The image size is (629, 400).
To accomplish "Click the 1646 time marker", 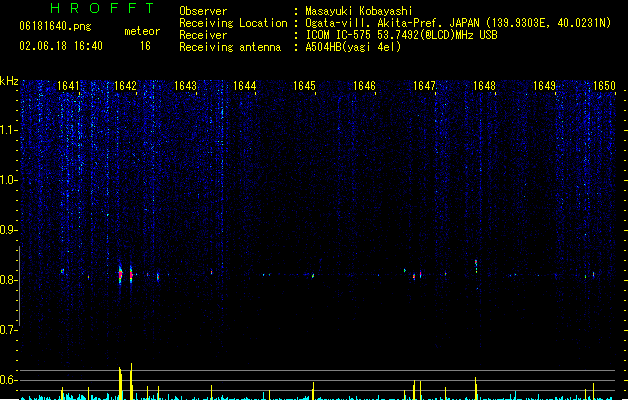I will pos(364,86).
